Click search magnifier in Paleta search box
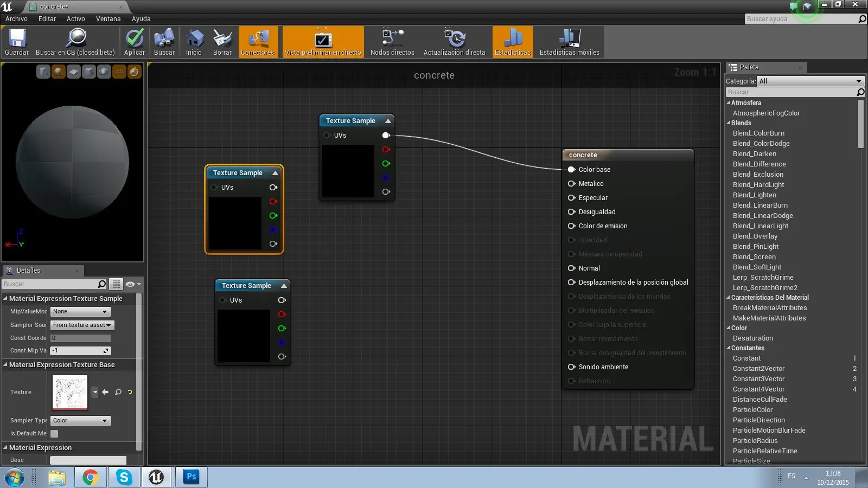868x488 pixels. point(860,92)
